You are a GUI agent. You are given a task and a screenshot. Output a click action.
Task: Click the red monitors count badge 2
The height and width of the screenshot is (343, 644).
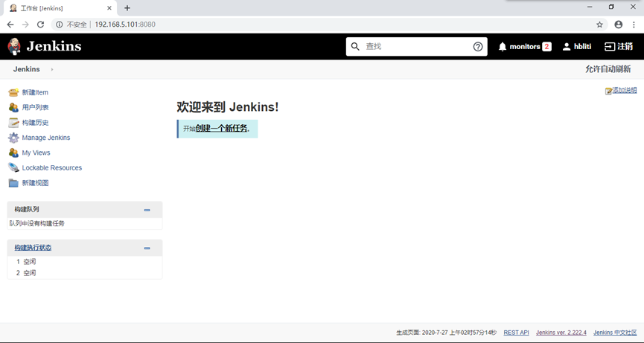click(x=546, y=47)
